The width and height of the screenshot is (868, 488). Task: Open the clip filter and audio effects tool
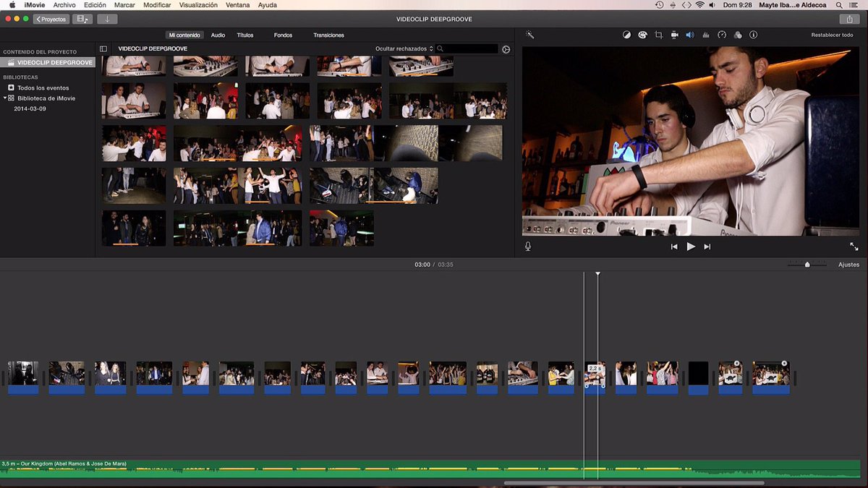pyautogui.click(x=737, y=35)
